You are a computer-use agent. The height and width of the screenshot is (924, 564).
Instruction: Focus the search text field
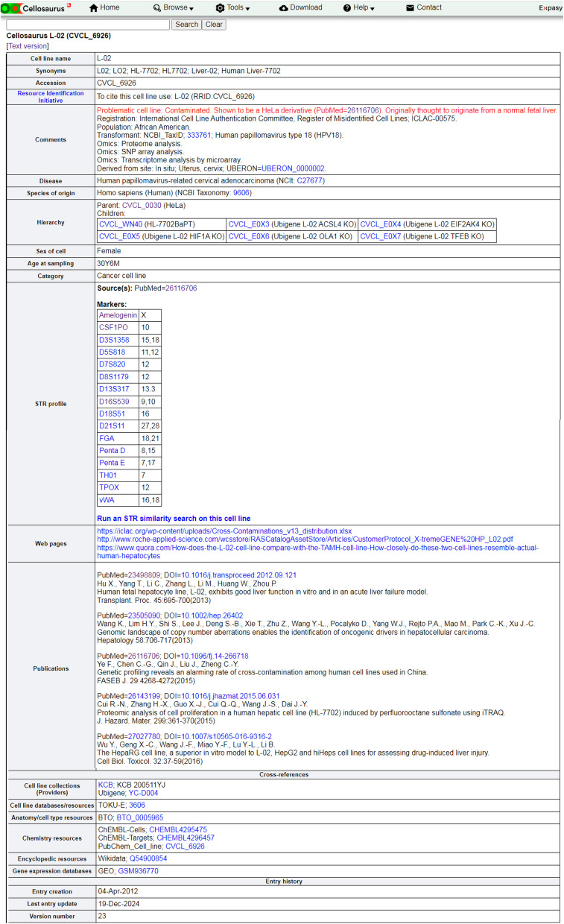click(88, 25)
